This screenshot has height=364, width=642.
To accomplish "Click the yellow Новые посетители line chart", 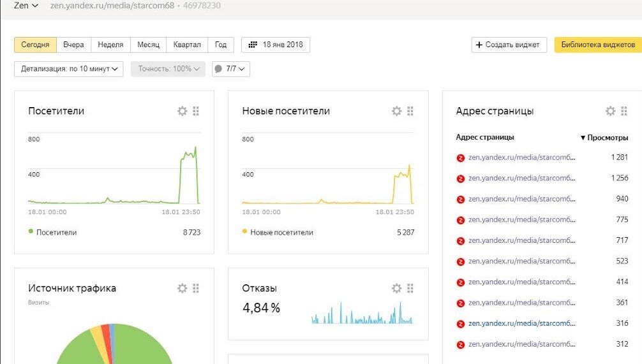I will point(328,168).
